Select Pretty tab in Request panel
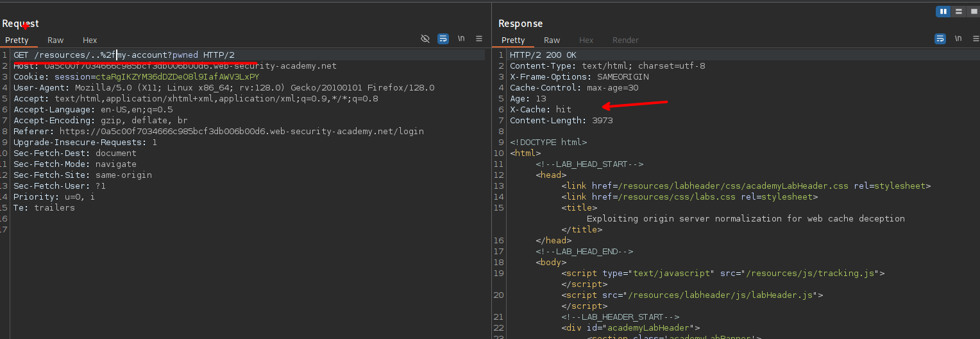 pos(17,40)
